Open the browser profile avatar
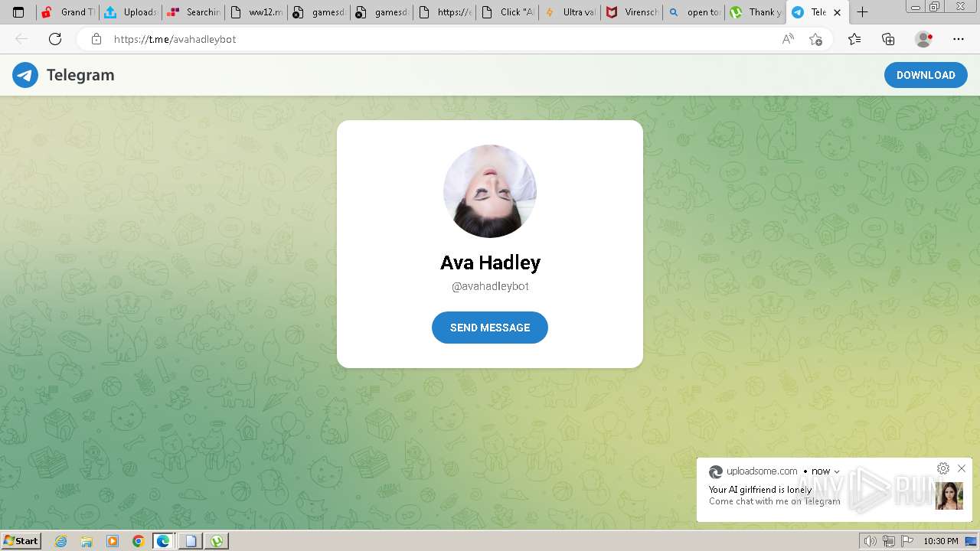980x551 pixels. coord(924,39)
